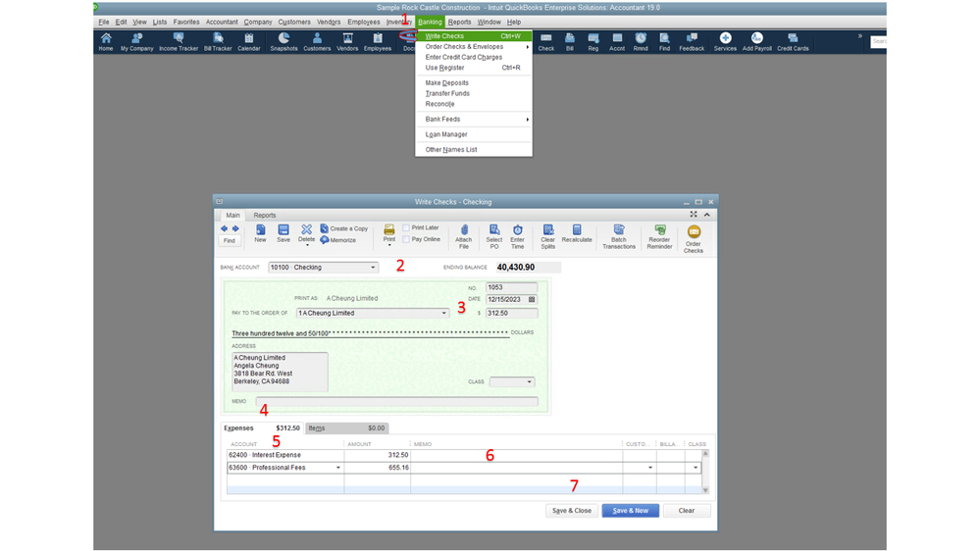
Task: Toggle the Print Later checkbox
Action: [406, 228]
